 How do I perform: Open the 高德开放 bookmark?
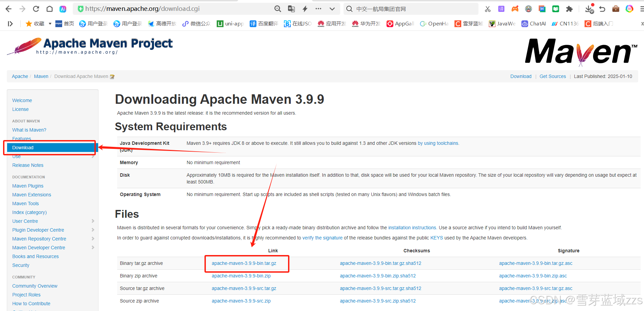click(162, 23)
